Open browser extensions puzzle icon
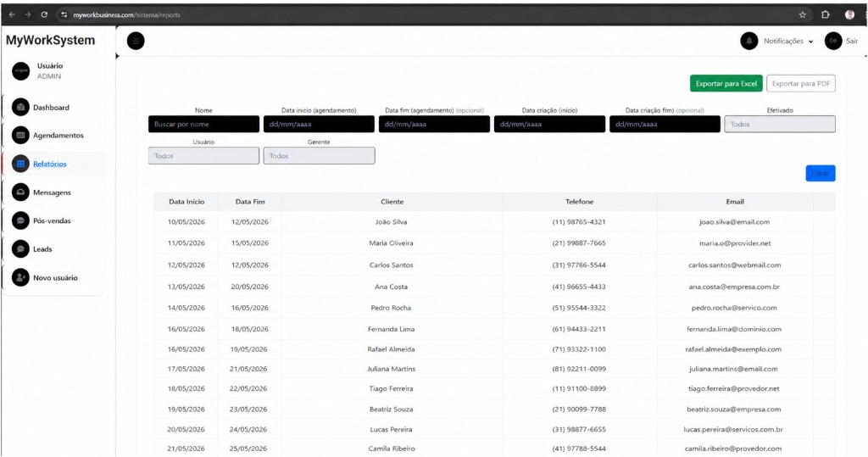The width and height of the screenshot is (868, 457). 826,15
